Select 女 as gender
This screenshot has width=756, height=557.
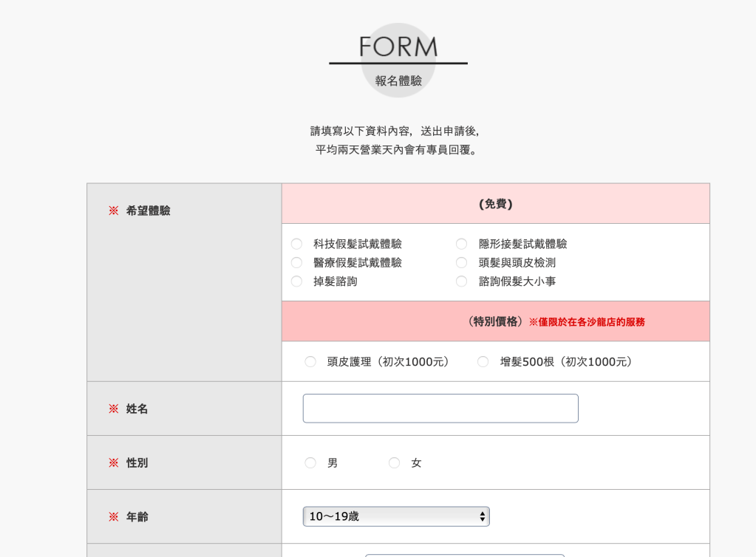click(x=394, y=462)
